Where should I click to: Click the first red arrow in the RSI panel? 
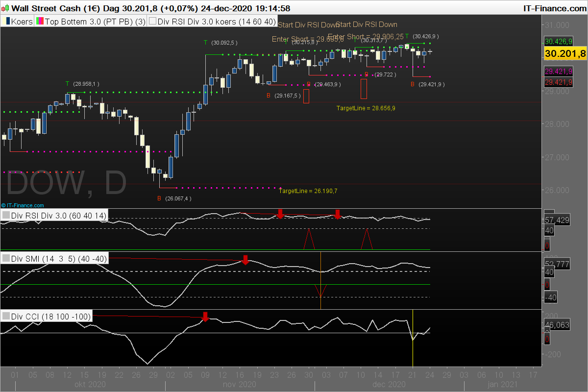point(280,214)
